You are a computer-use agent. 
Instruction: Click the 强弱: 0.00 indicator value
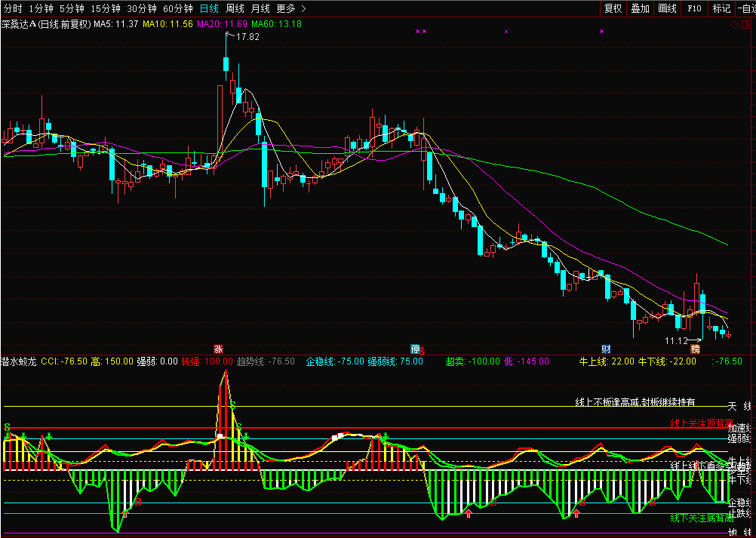[x=157, y=361]
